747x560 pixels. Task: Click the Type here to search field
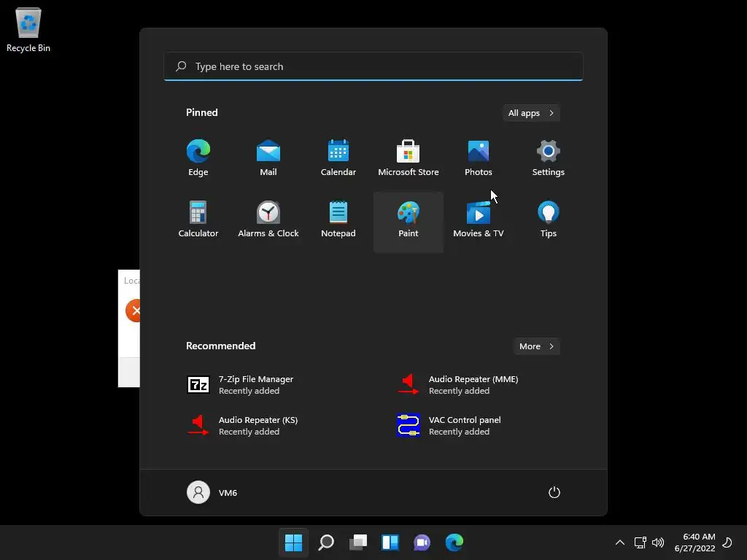pos(373,66)
